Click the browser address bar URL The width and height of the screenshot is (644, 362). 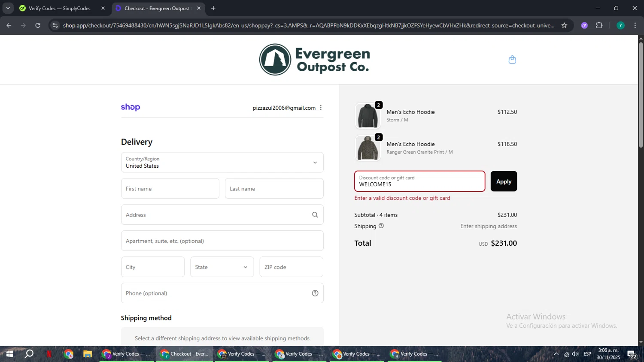(x=308, y=25)
